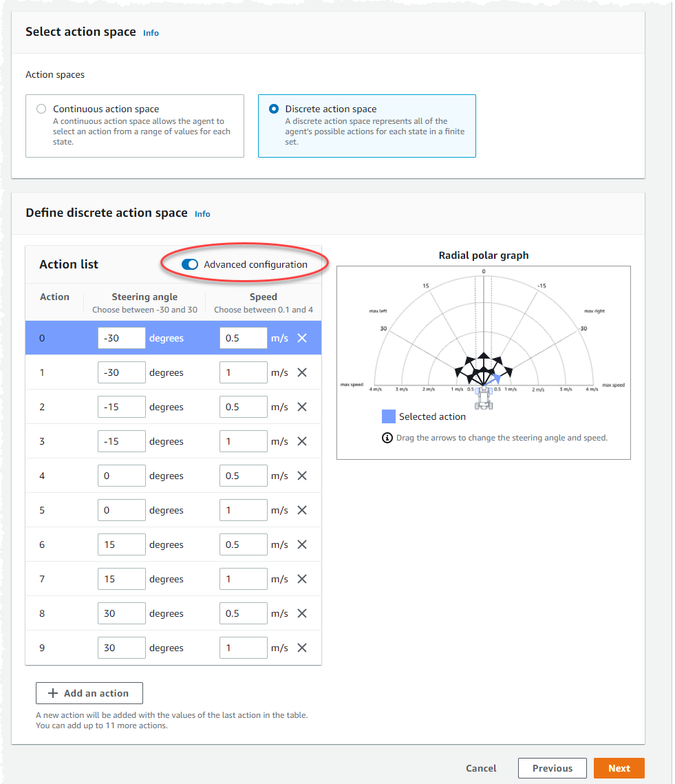Click the info circle icon below the graph
The width and height of the screenshot is (675, 784).
387,437
